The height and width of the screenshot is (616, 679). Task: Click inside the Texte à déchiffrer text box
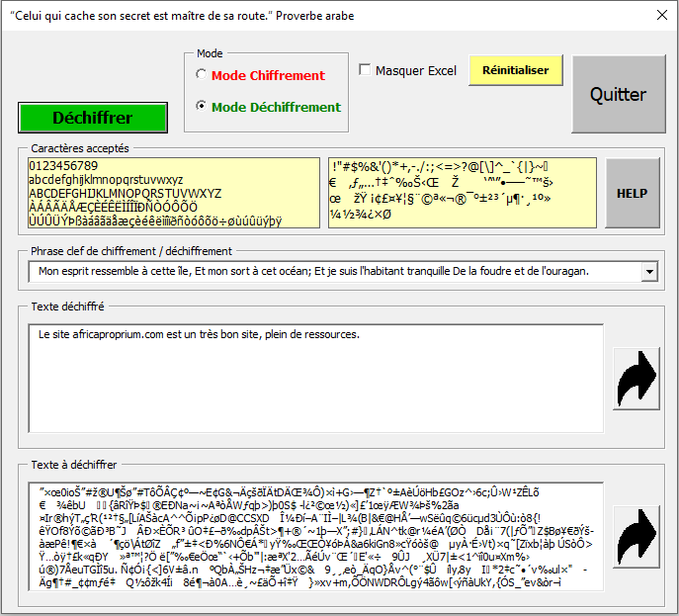pyautogui.click(x=316, y=537)
